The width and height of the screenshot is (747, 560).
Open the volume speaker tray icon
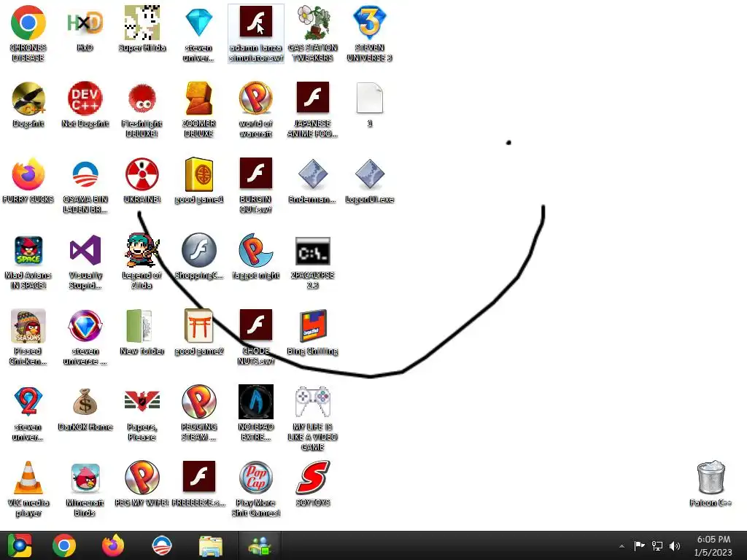675,545
